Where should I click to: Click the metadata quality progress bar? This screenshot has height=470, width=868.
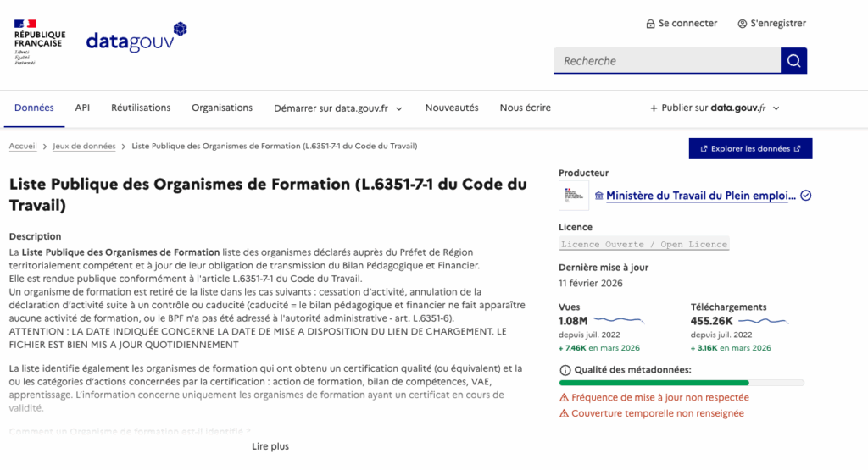tap(682, 383)
